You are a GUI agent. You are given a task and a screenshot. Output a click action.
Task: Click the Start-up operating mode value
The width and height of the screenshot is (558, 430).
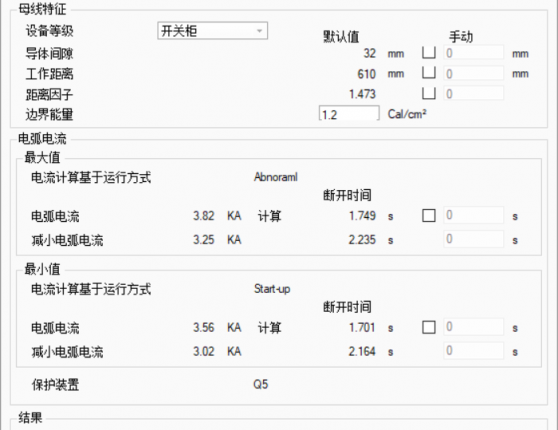pos(272,289)
